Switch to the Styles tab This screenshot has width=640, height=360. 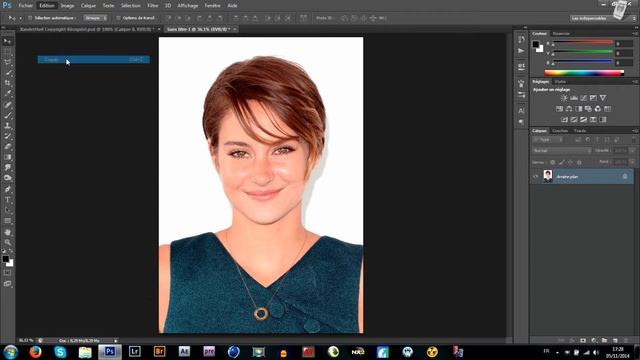pyautogui.click(x=560, y=82)
